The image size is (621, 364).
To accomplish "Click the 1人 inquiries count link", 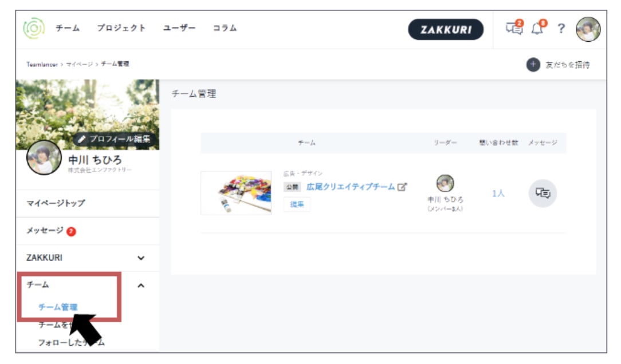I will [x=498, y=193].
